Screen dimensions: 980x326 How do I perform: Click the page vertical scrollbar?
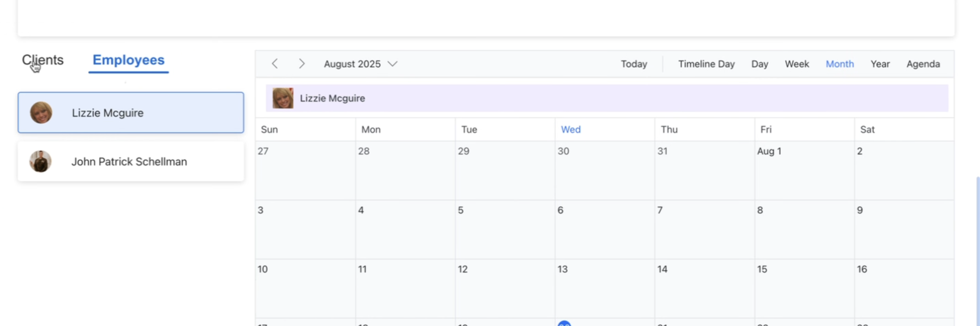[x=977, y=247]
